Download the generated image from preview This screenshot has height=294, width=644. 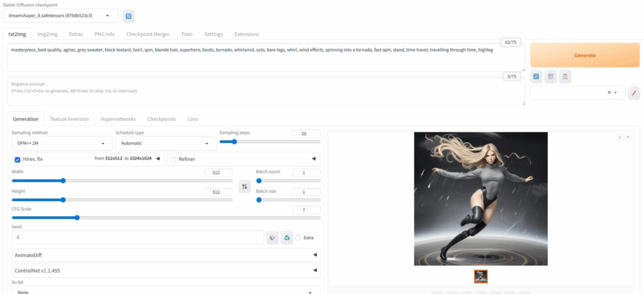[x=619, y=136]
